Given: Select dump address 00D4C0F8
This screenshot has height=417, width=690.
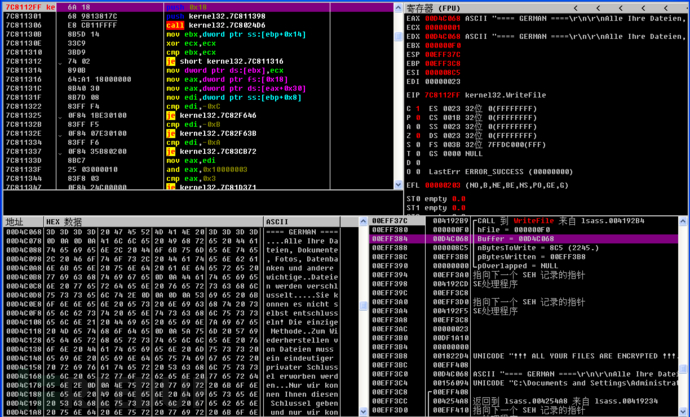Looking at the screenshot, I should coord(24,313).
